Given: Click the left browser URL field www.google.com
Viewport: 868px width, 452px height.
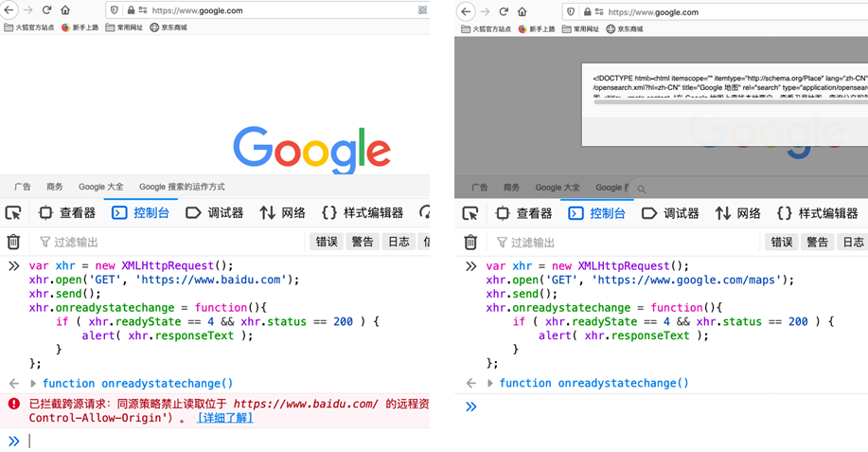Looking at the screenshot, I should [266, 10].
